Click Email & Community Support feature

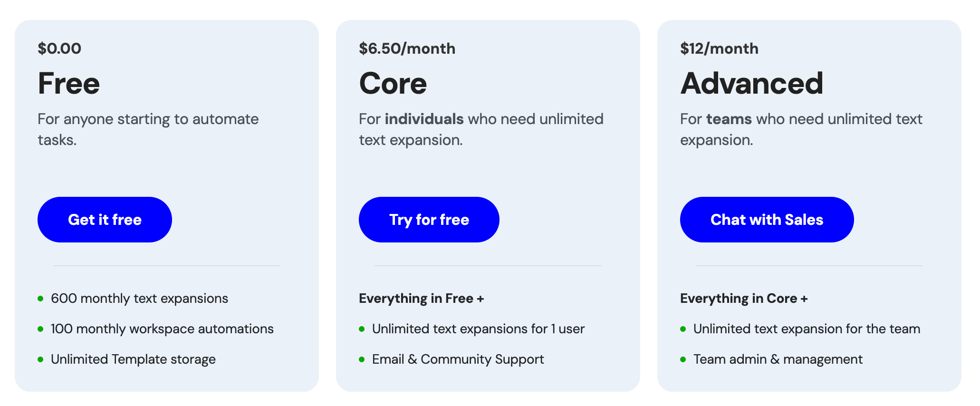pos(458,359)
